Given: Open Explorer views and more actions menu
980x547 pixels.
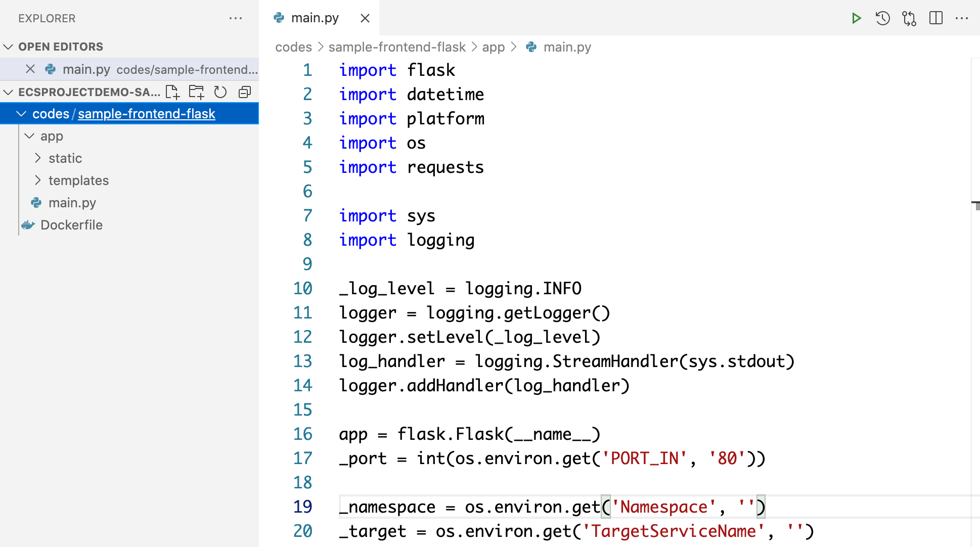Looking at the screenshot, I should pos(236,19).
